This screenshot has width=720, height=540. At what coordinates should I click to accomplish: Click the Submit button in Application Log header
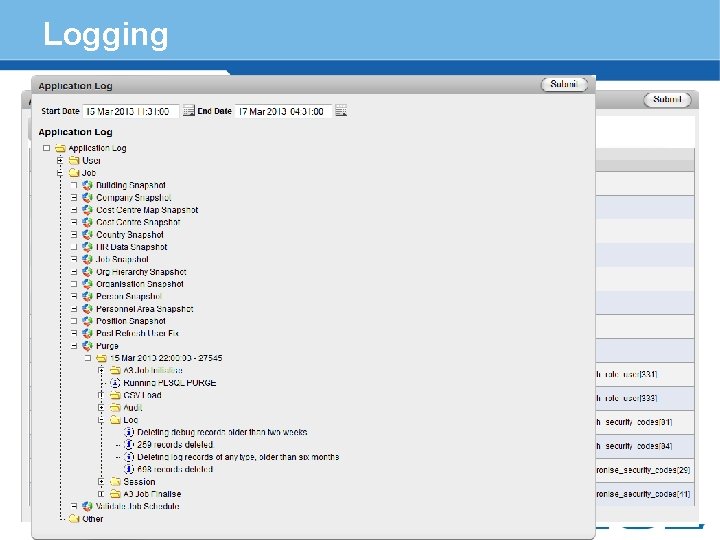point(564,84)
